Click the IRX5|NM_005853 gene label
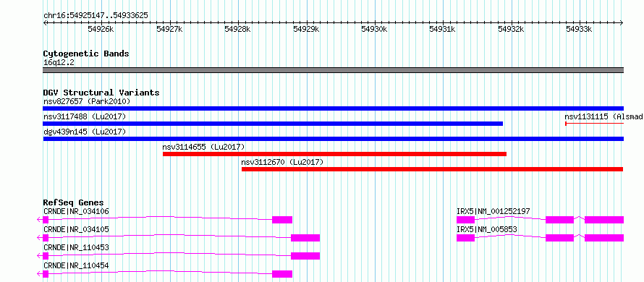Image resolution: width=644 pixels, height=282 pixels. (x=487, y=229)
